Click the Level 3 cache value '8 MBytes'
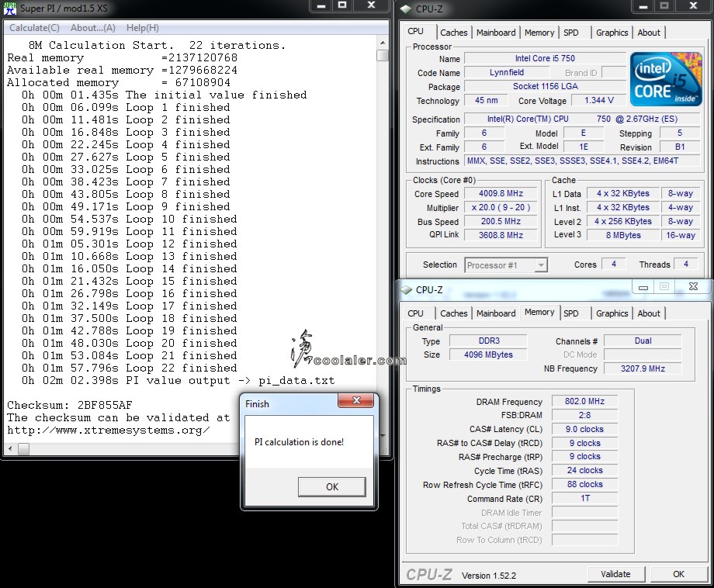Screen dimensions: 714x588 (x=623, y=235)
